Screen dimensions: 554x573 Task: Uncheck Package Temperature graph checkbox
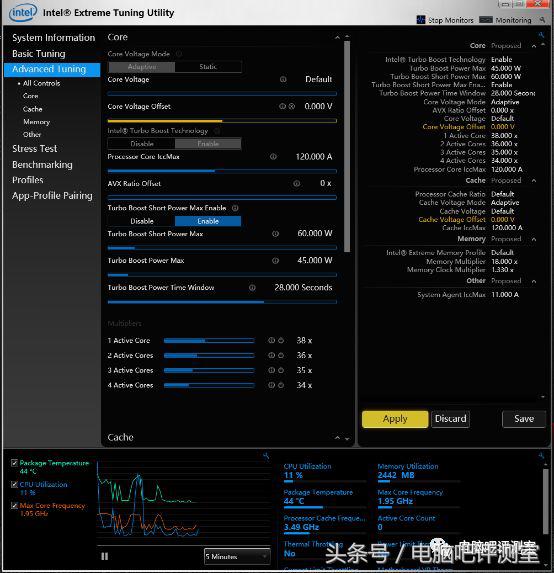(14, 463)
